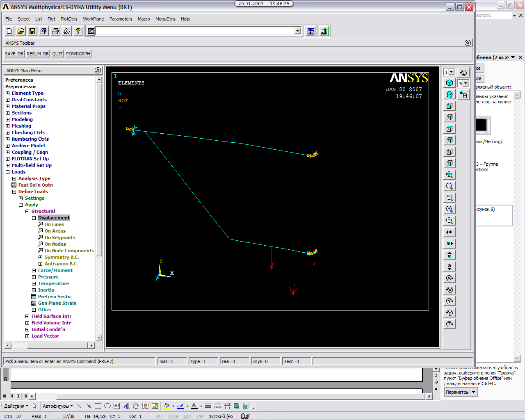Click the POWRGRPH button
The height and width of the screenshot is (420, 525).
78,54
